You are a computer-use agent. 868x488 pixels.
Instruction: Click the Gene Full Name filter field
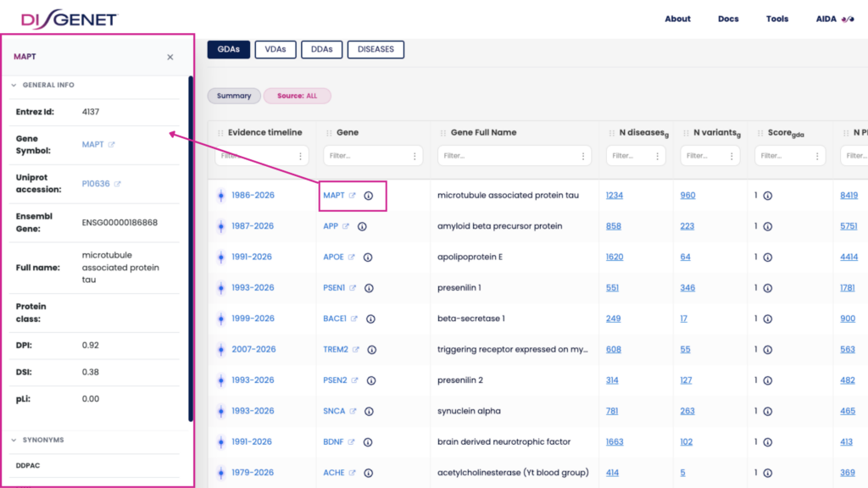(507, 156)
